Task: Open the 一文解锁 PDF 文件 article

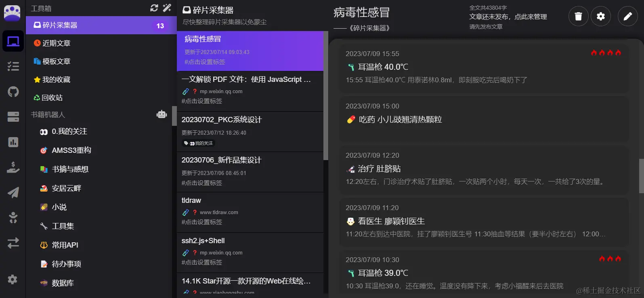Action: (250, 91)
